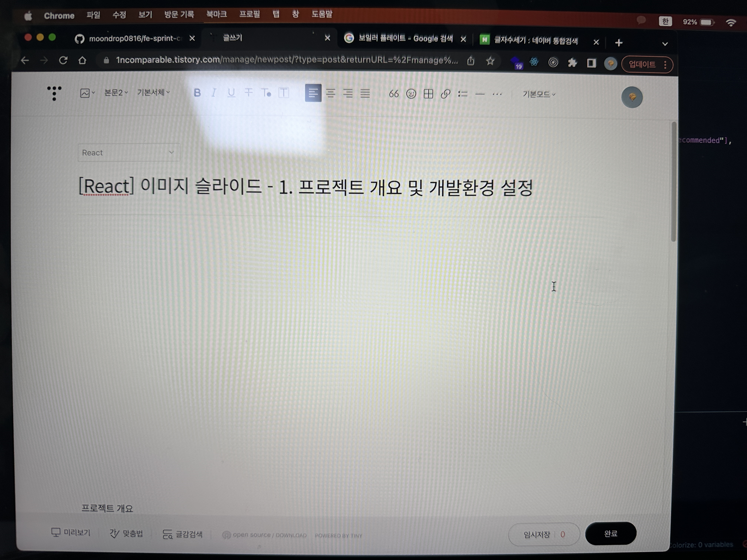
Task: Center align the text
Action: click(331, 93)
